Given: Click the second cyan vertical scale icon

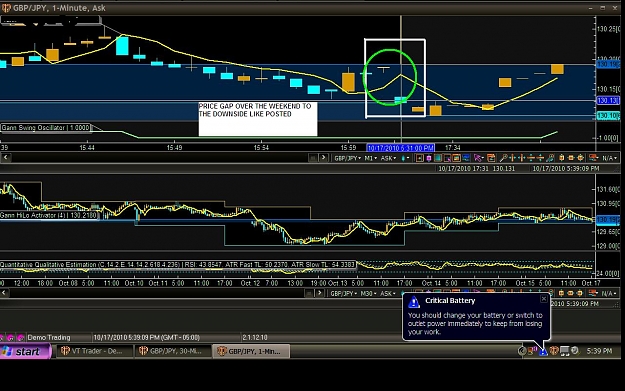Looking at the screenshot, I should [540, 158].
